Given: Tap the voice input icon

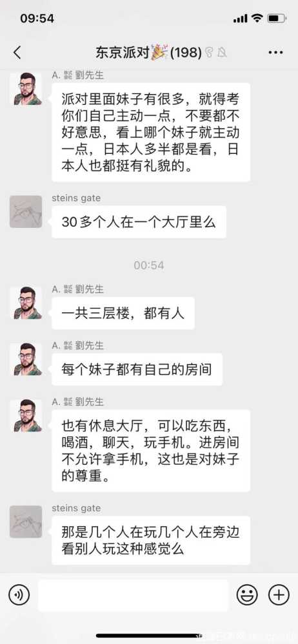Looking at the screenshot, I should 19,594.
